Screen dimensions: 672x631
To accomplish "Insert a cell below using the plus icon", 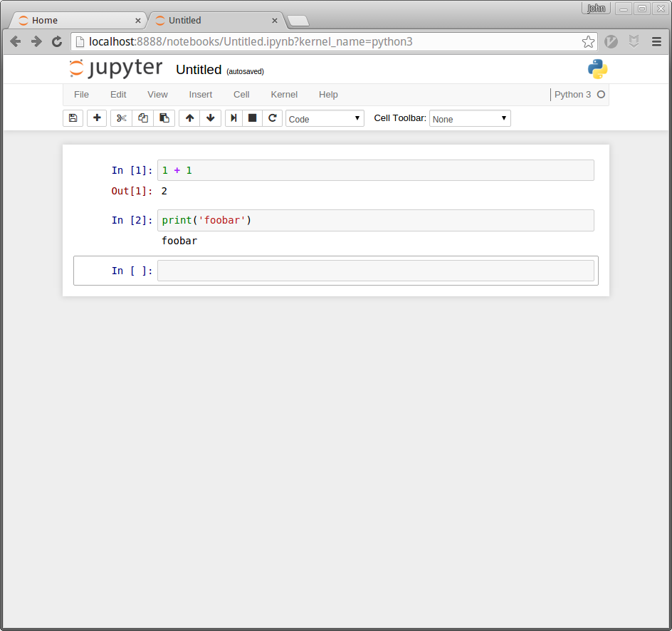I will pos(97,118).
